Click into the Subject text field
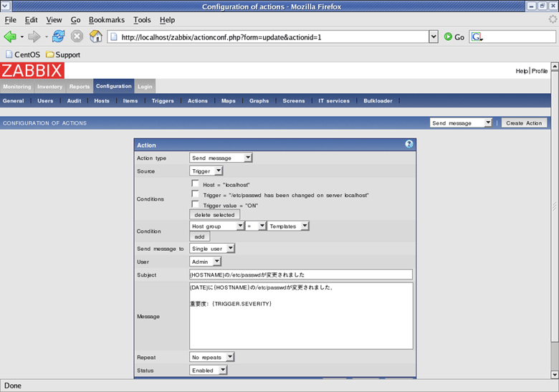559x392 pixels. 301,274
